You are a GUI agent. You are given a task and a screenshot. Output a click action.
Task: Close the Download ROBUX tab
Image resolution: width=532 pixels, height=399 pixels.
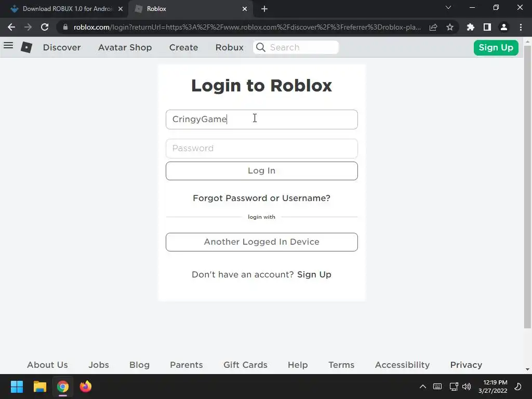(121, 9)
